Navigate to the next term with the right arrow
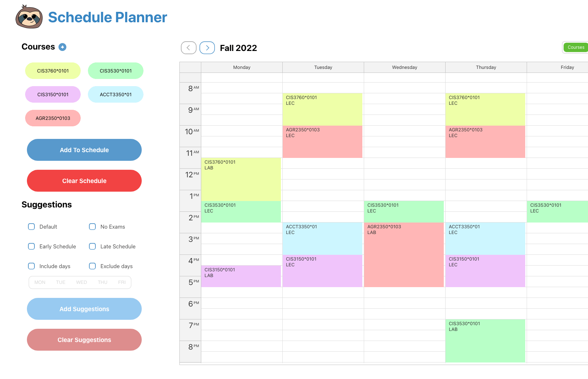 point(207,48)
